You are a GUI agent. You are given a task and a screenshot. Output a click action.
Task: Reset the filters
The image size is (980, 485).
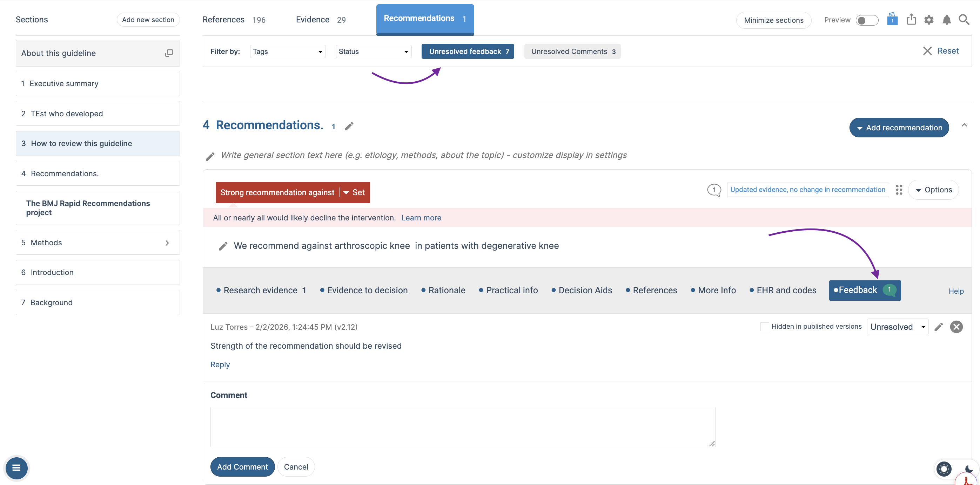tap(941, 51)
